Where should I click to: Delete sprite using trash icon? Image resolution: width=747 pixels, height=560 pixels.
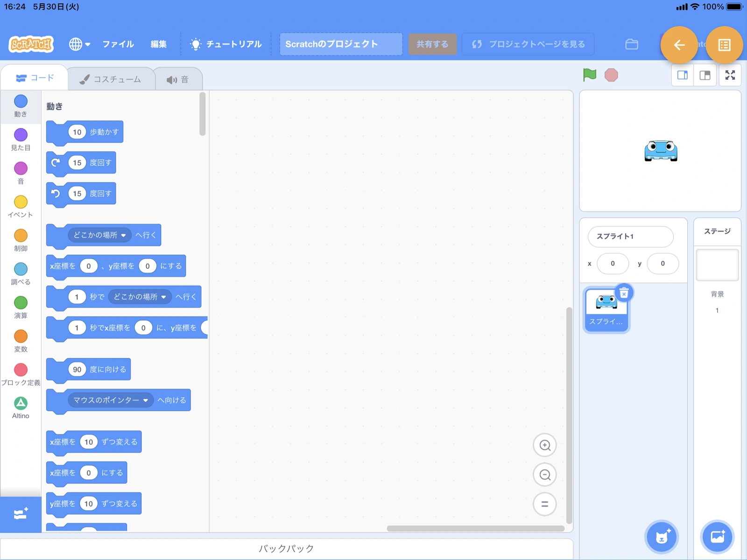[x=624, y=293]
